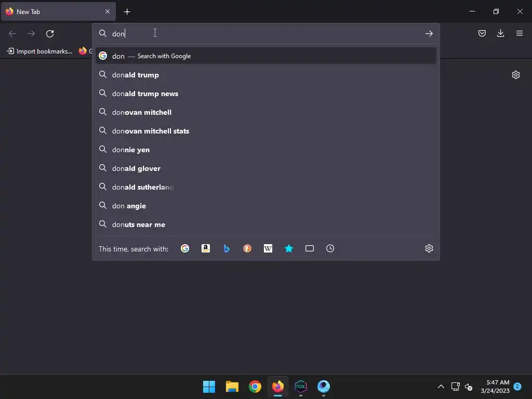
Task: Select the New Tab tab
Action: point(58,11)
